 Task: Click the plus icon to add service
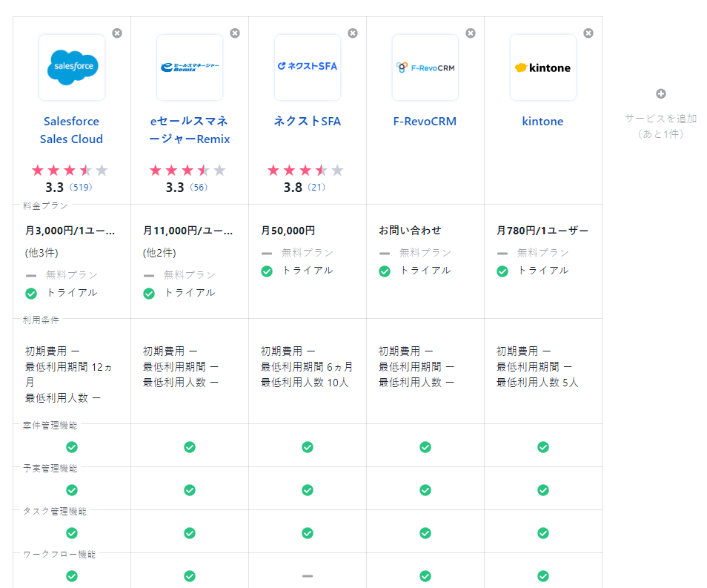(661, 94)
